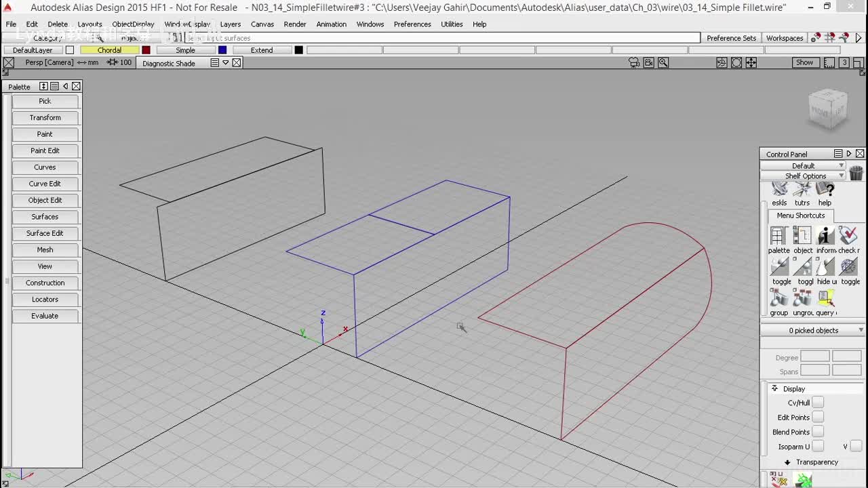Click the viewport pan arrows icon

[x=751, y=62]
